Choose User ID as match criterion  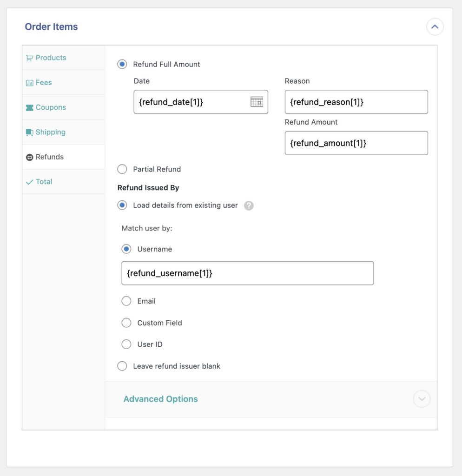point(126,344)
